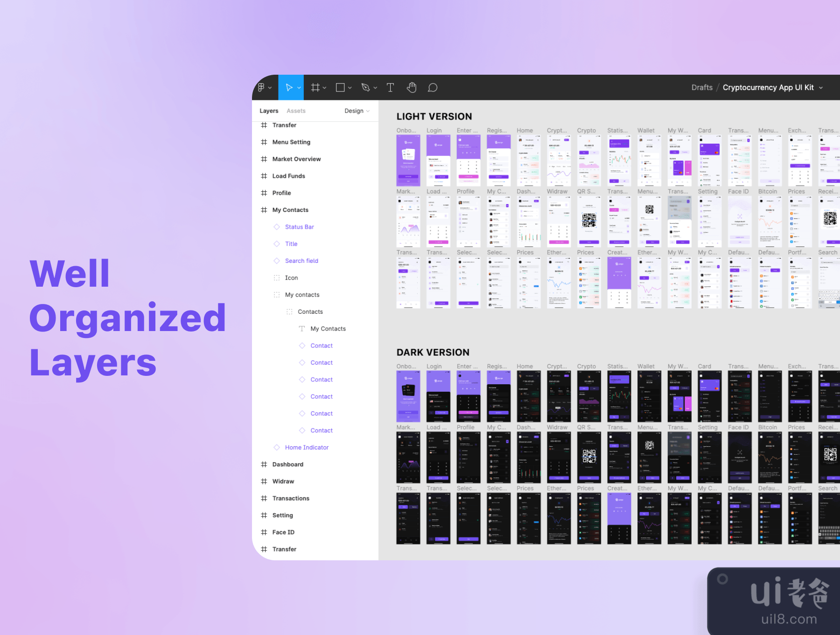Select the Text tool
The image size is (840, 635).
[390, 87]
